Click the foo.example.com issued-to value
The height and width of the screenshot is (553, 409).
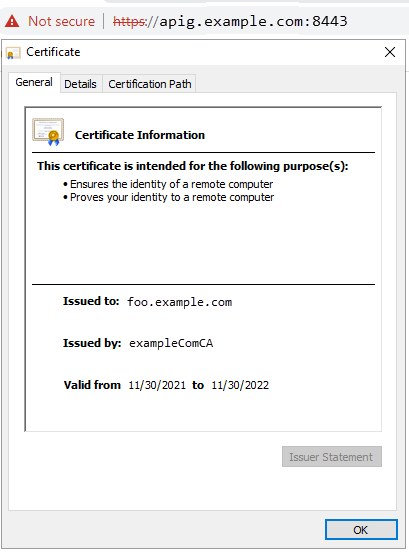(x=179, y=302)
